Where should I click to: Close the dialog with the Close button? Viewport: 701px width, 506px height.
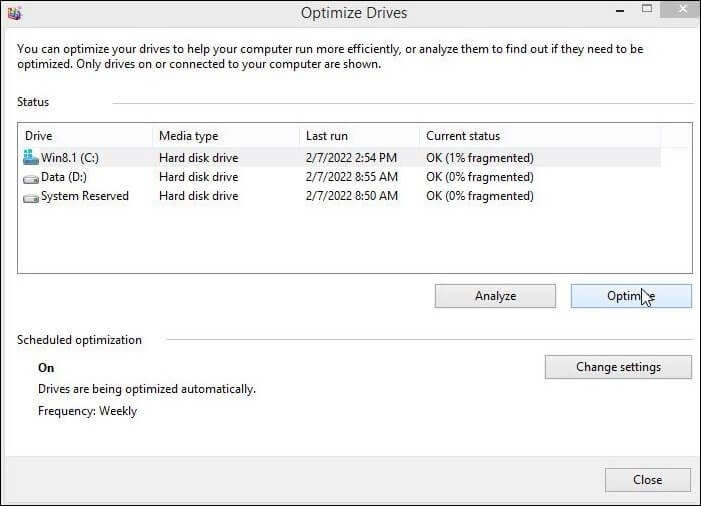[x=647, y=480]
